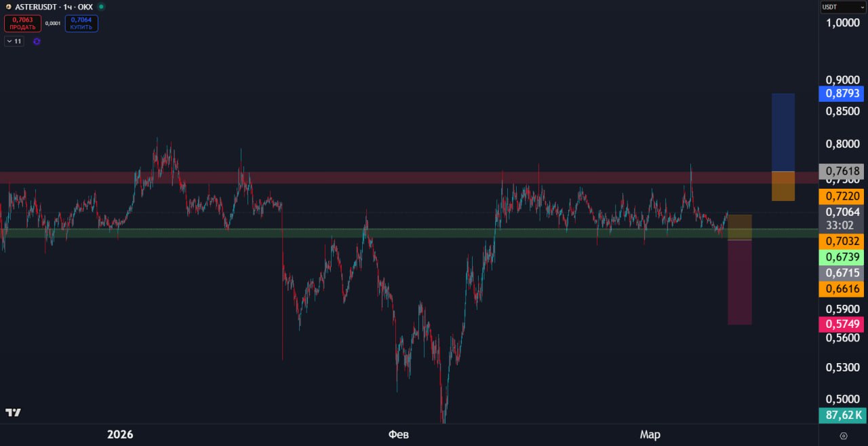
Task: Click the 33:02 countdown timer label
Action: click(x=842, y=225)
